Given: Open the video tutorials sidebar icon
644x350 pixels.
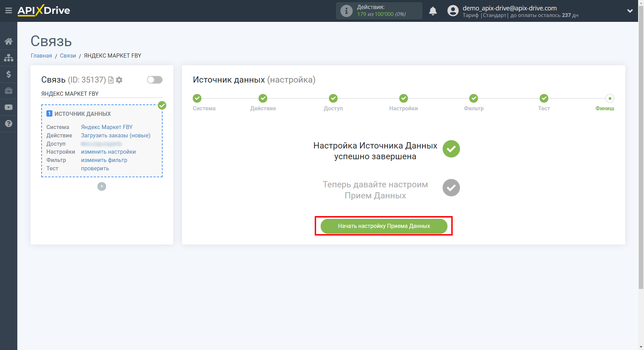Looking at the screenshot, I should coord(9,107).
